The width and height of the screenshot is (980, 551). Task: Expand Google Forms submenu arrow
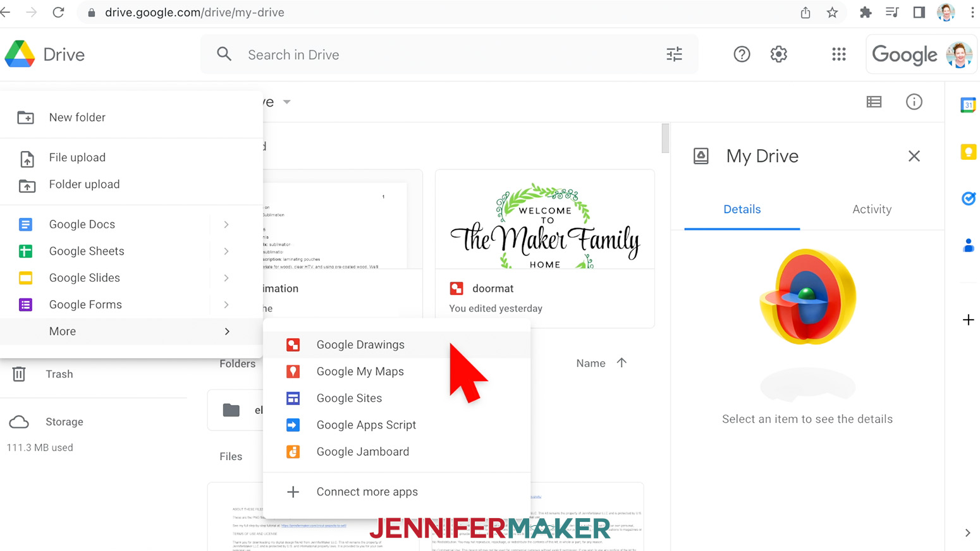click(226, 305)
